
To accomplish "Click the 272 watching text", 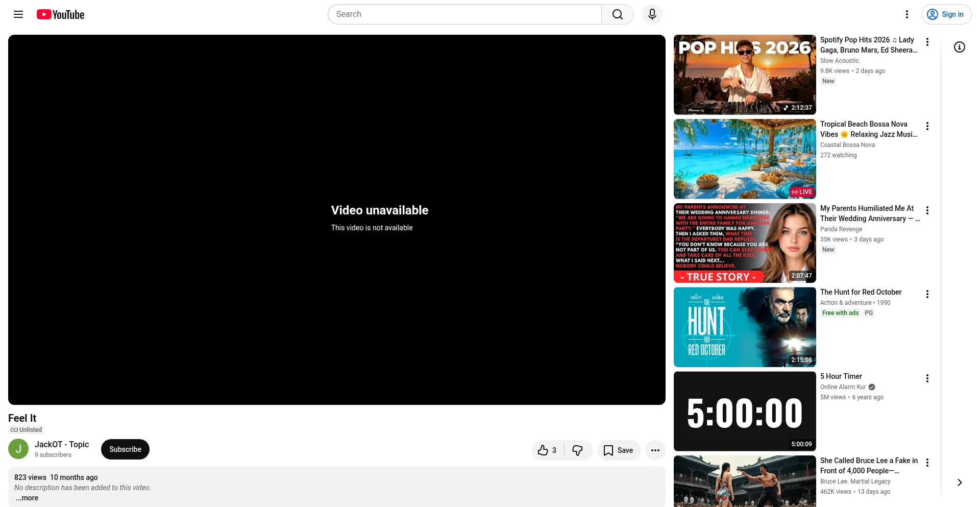I will point(838,155).
